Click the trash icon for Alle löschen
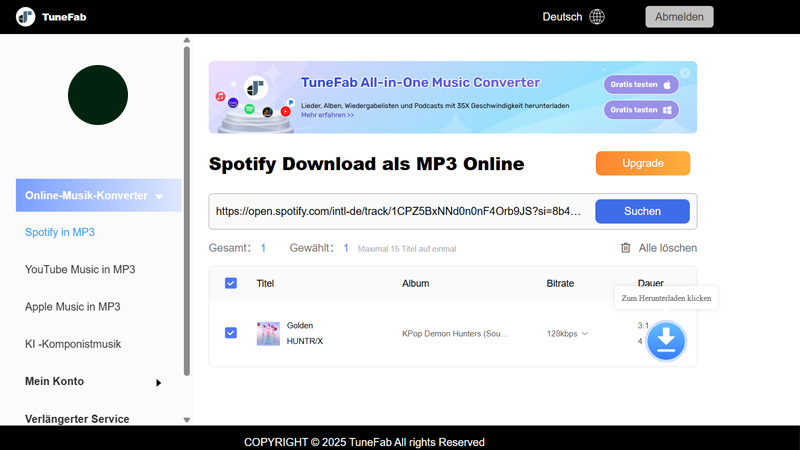The image size is (800, 450). point(626,248)
